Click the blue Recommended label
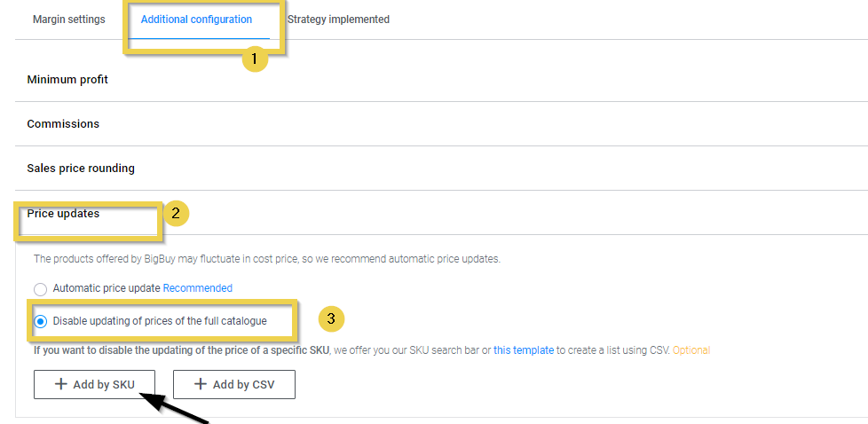 197,288
